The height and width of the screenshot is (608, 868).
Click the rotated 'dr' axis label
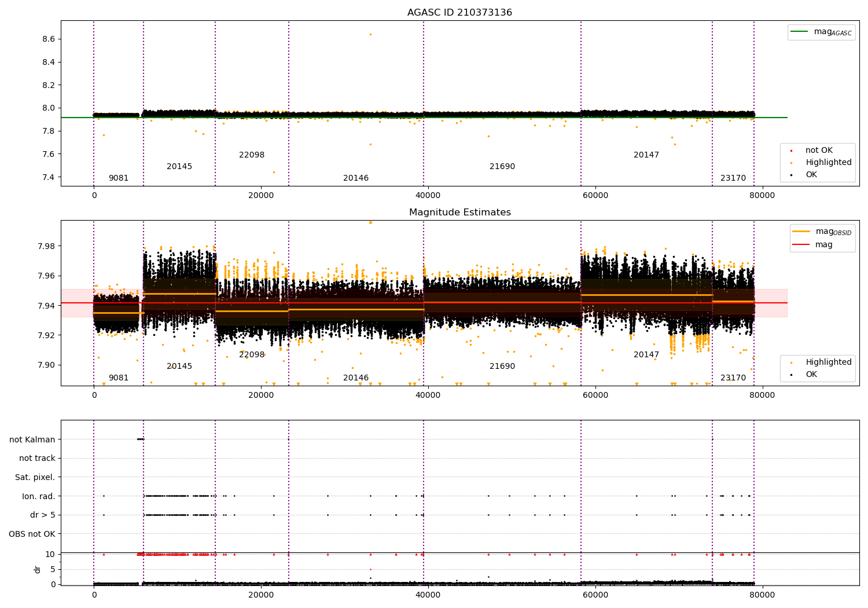coord(38,569)
